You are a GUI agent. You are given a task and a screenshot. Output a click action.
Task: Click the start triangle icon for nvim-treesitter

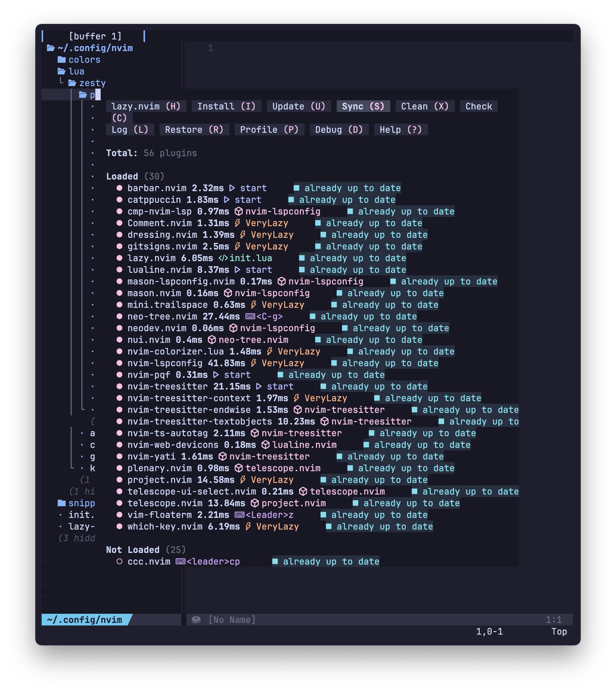pyautogui.click(x=259, y=387)
